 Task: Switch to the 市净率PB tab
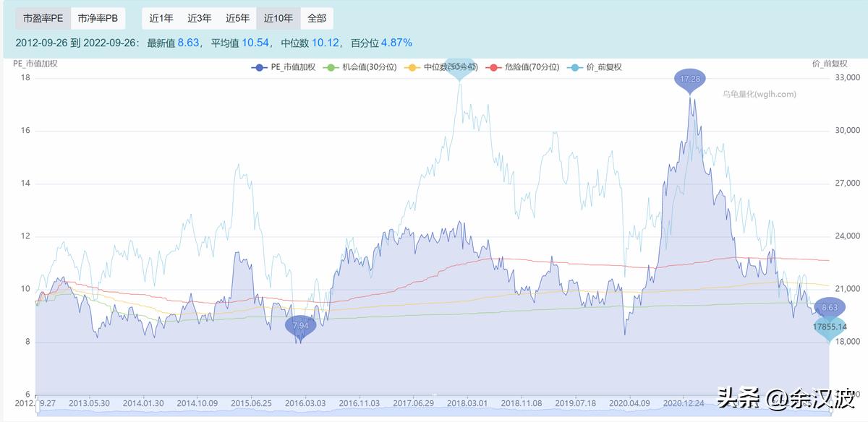[98, 19]
